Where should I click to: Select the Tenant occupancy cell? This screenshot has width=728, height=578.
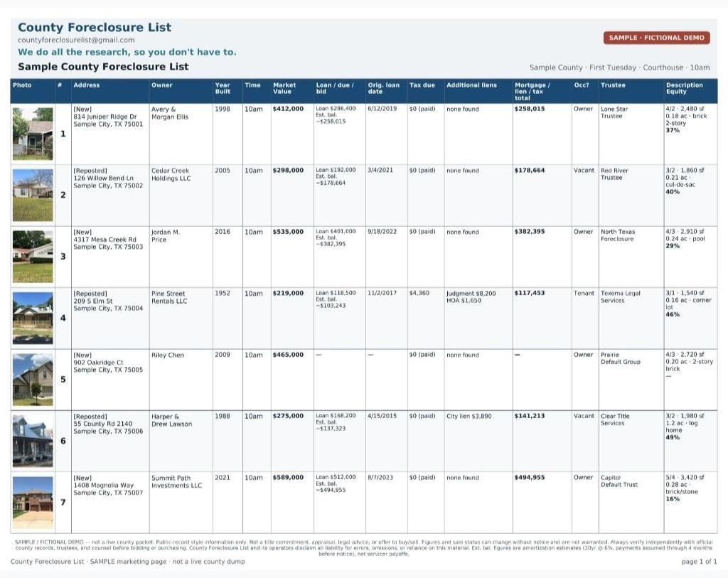(584, 293)
